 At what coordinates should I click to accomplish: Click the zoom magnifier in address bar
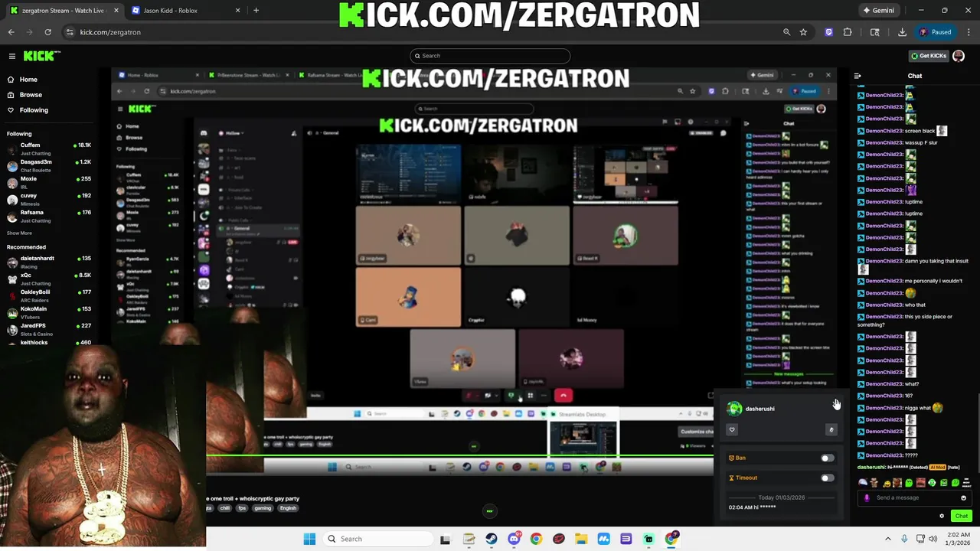coord(786,32)
